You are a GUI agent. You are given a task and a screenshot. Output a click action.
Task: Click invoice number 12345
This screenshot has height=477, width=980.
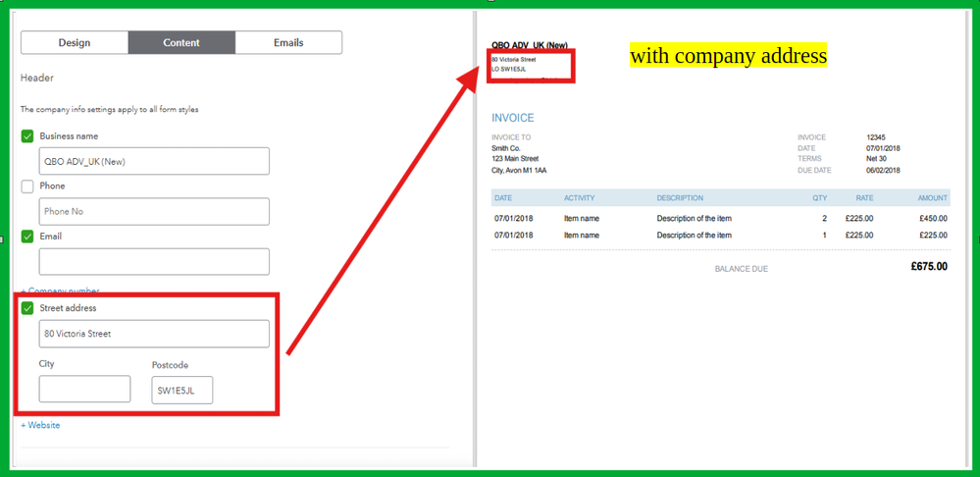(x=876, y=137)
